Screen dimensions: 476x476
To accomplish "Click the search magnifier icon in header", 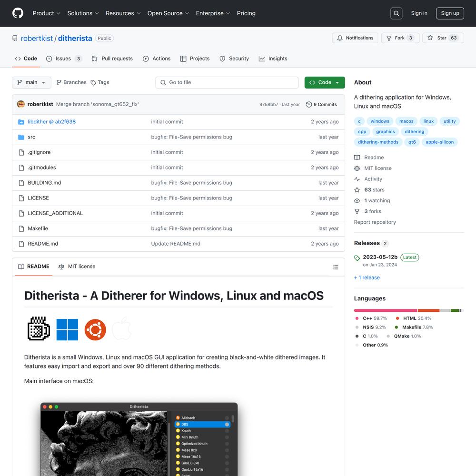I will coord(396,13).
